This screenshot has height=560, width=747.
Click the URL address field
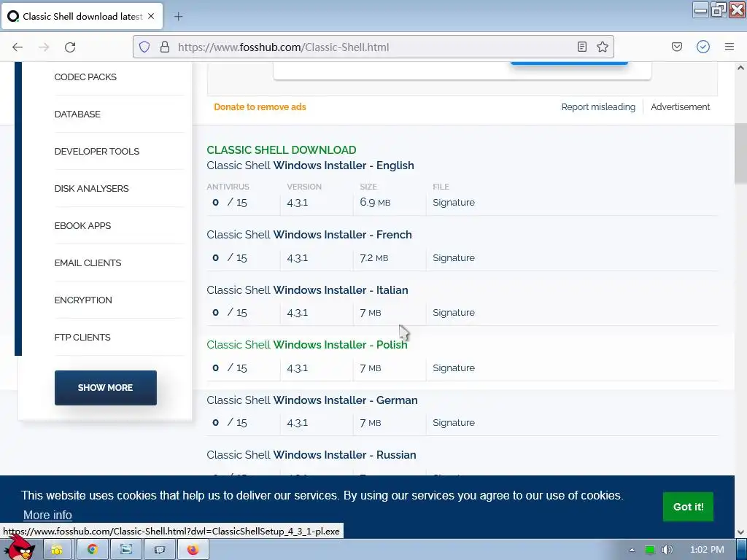373,47
